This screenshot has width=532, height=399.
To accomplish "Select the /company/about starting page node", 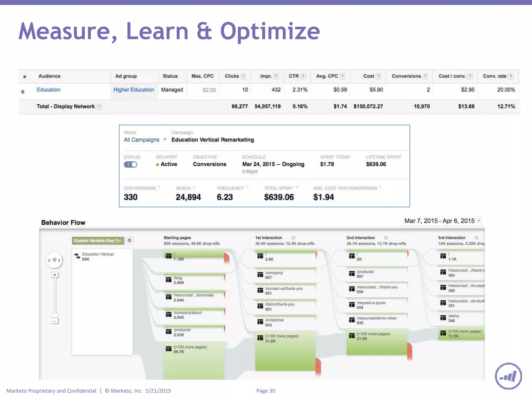I will 194,314.
